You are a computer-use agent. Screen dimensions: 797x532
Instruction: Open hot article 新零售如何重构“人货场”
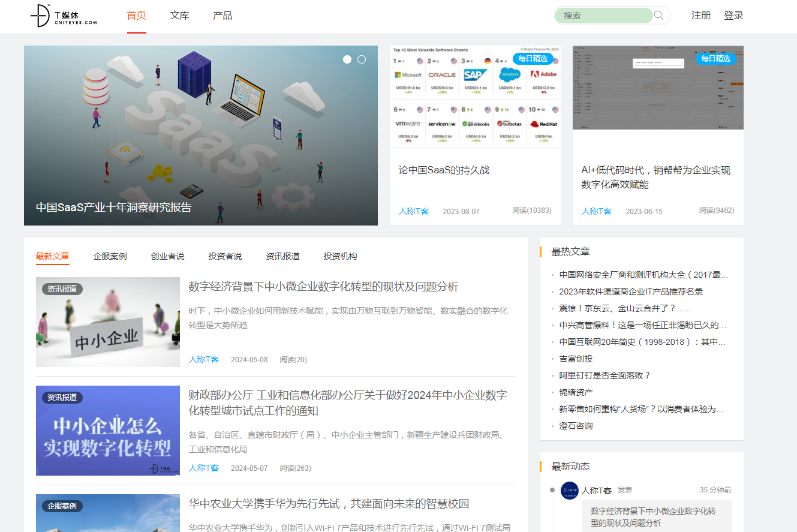pyautogui.click(x=642, y=409)
